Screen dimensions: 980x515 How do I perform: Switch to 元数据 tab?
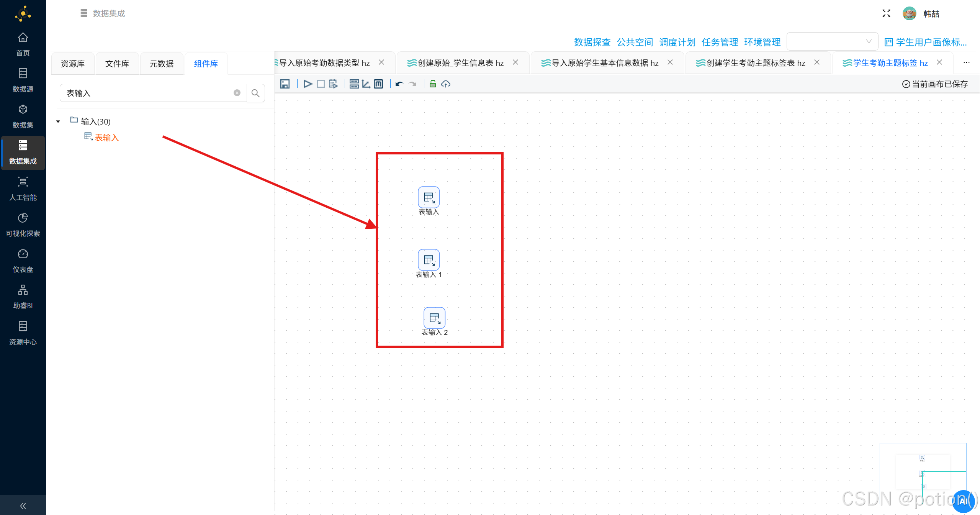[x=162, y=63]
